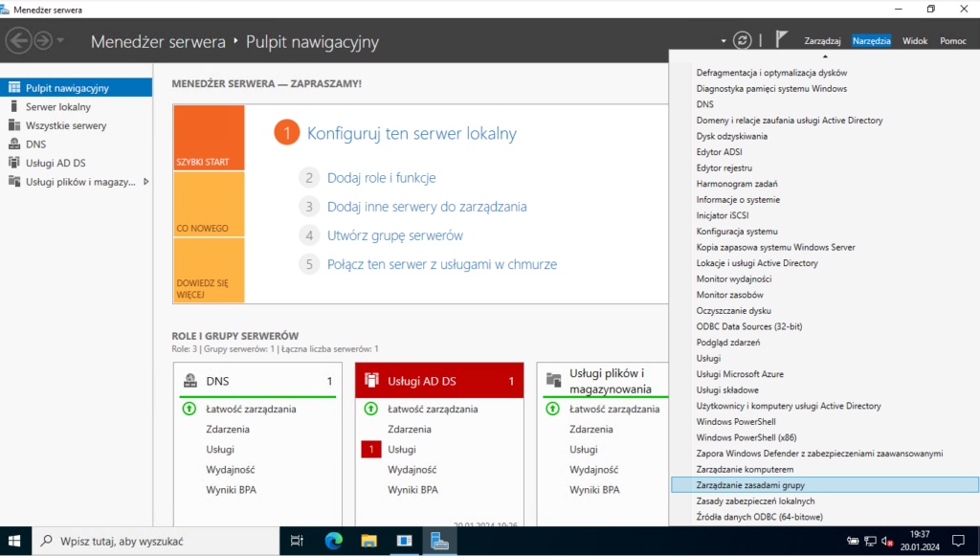
Task: Click Połącz ten serwer z usługami w chmurze
Action: [x=442, y=264]
